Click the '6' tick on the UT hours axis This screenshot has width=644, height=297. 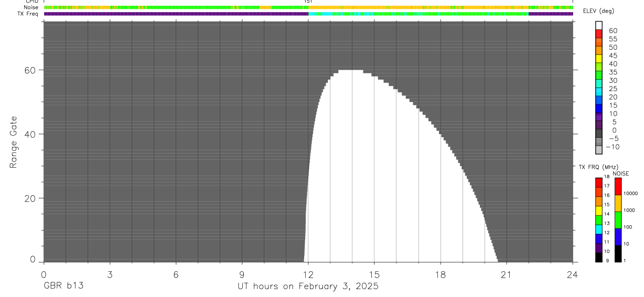coord(176,274)
